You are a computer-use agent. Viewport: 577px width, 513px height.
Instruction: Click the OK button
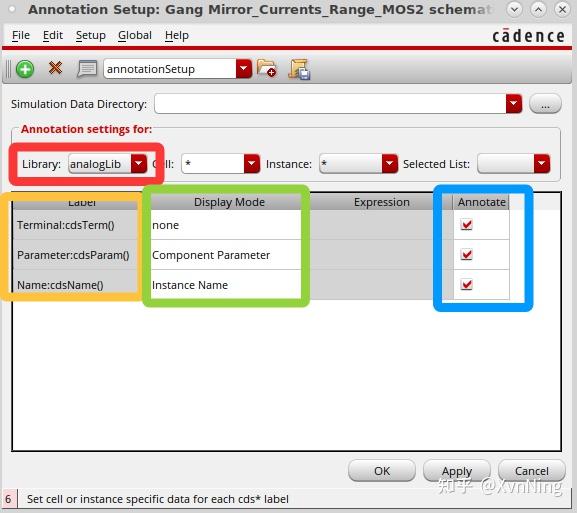pos(382,471)
